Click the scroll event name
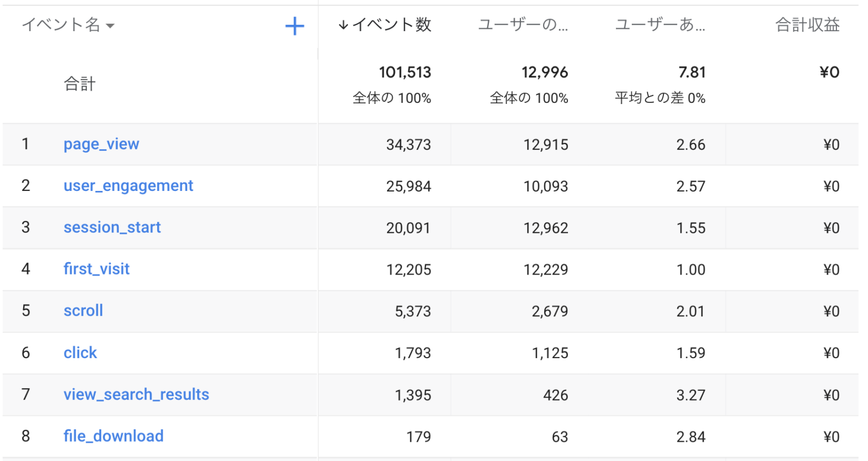 83,311
